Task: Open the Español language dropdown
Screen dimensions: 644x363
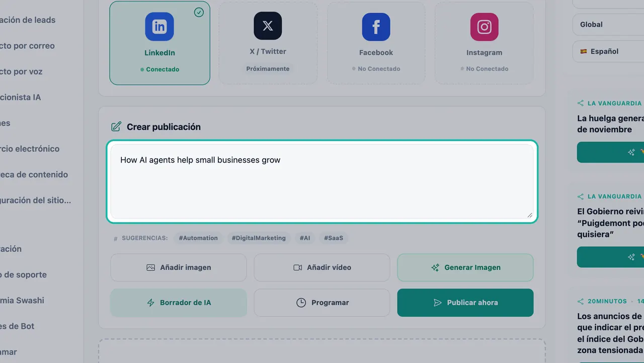Action: [608, 51]
